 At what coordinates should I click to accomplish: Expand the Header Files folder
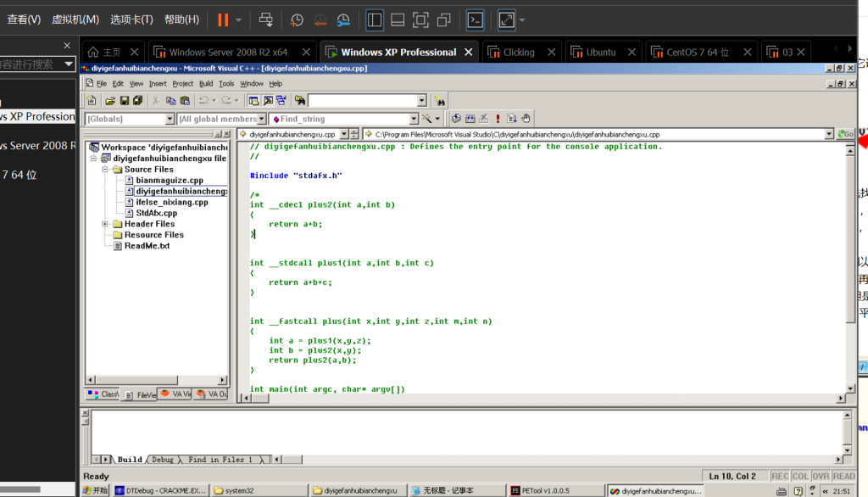pyautogui.click(x=106, y=224)
